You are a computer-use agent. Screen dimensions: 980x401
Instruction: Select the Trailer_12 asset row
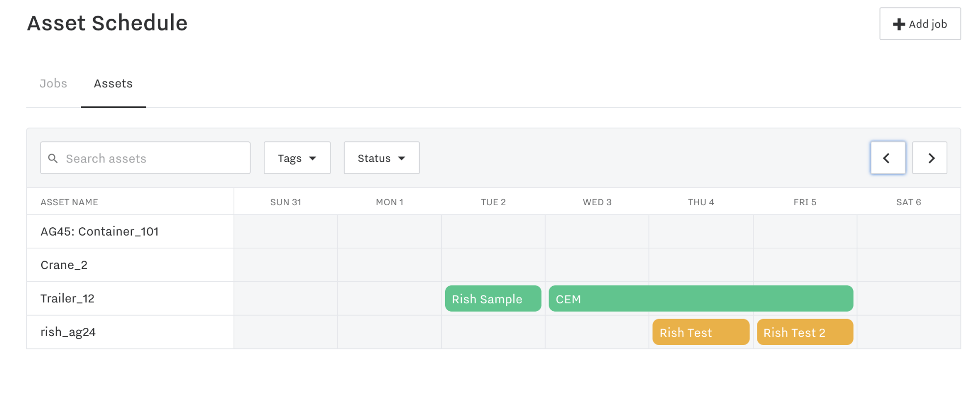coord(67,298)
